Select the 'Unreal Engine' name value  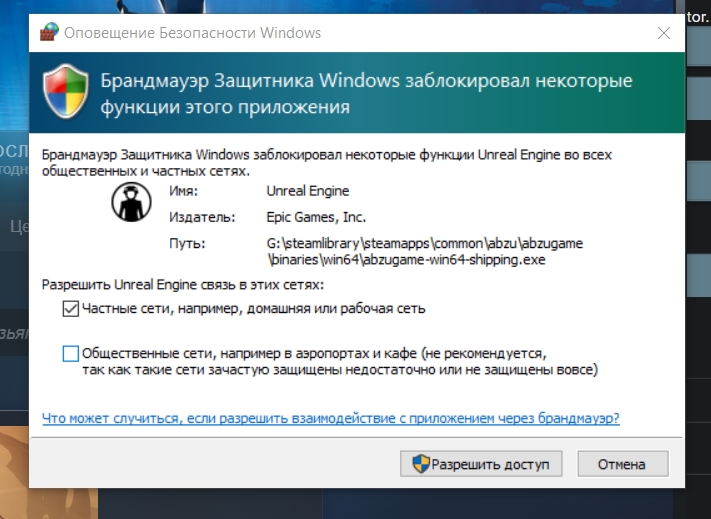tap(307, 191)
